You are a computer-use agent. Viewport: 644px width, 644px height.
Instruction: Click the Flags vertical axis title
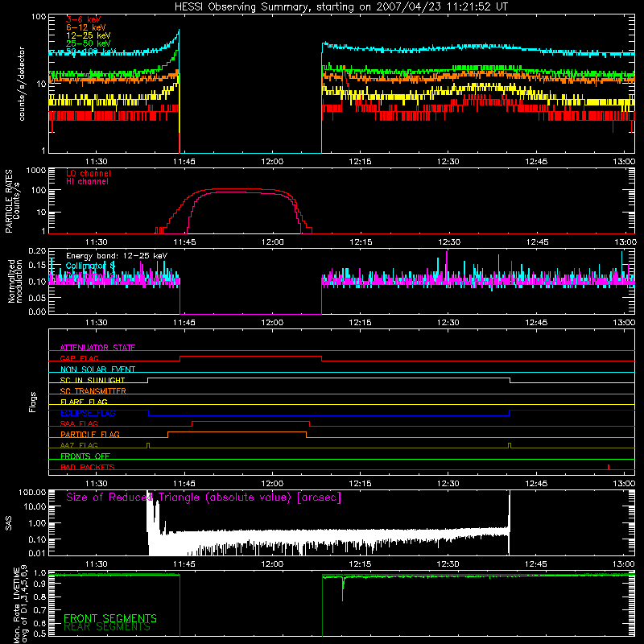point(33,402)
